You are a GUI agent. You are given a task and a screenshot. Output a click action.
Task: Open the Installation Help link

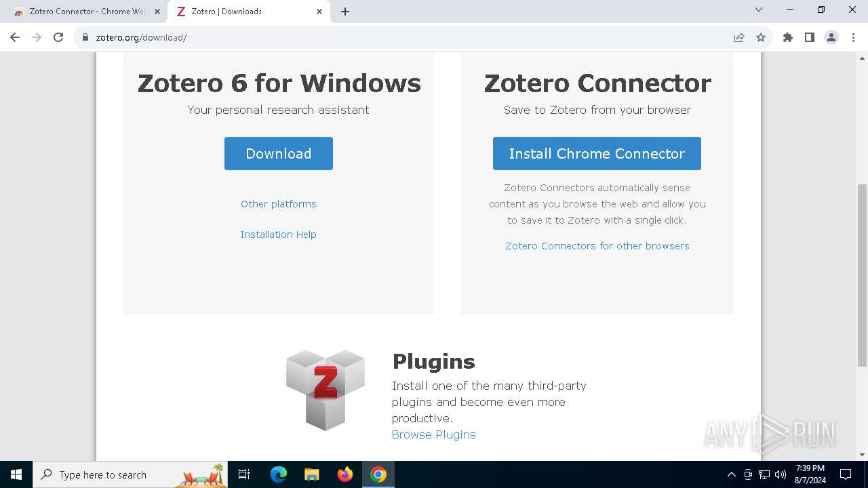279,235
